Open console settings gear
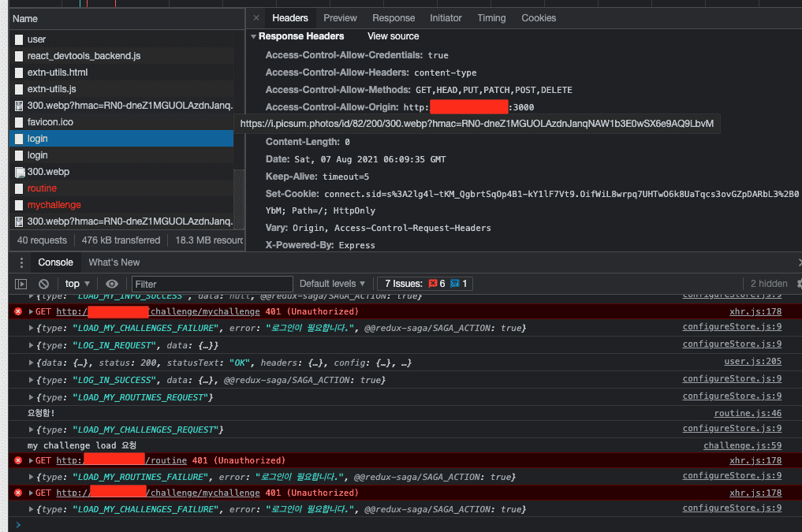The height and width of the screenshot is (532, 802). pos(799,284)
